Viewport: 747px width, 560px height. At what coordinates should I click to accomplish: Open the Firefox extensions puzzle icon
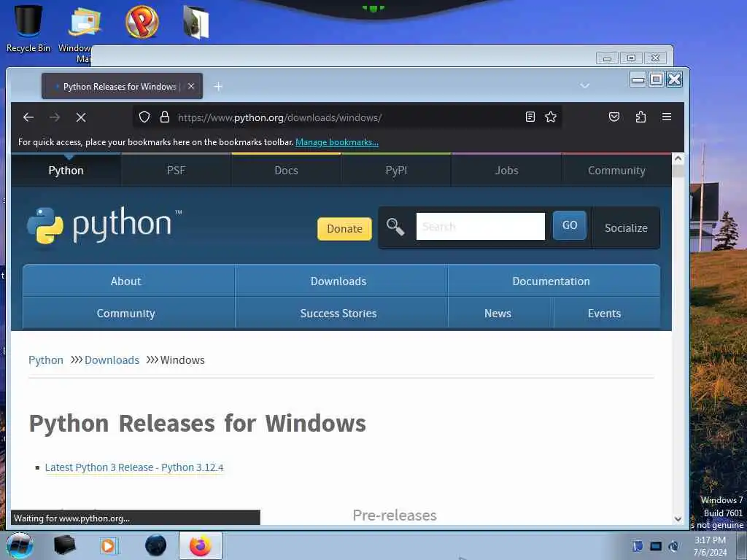pos(640,117)
